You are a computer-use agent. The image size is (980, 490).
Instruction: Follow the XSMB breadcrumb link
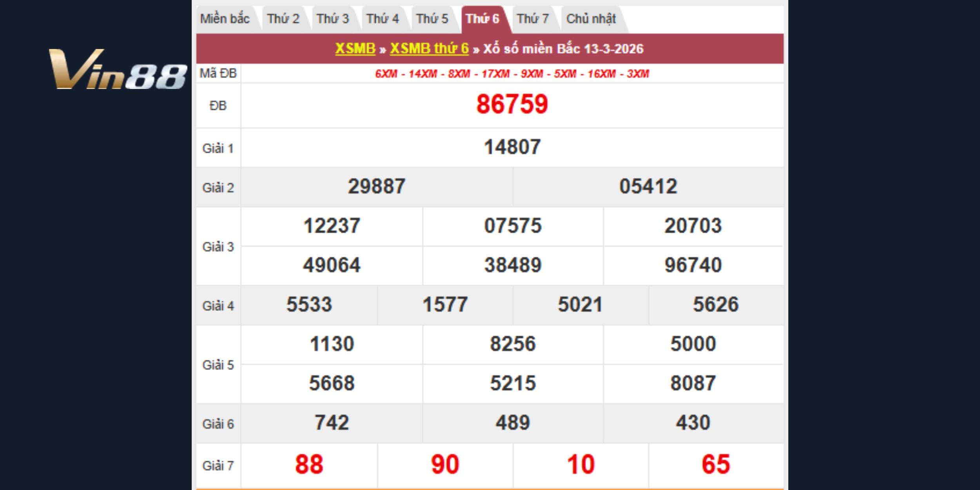click(x=355, y=49)
